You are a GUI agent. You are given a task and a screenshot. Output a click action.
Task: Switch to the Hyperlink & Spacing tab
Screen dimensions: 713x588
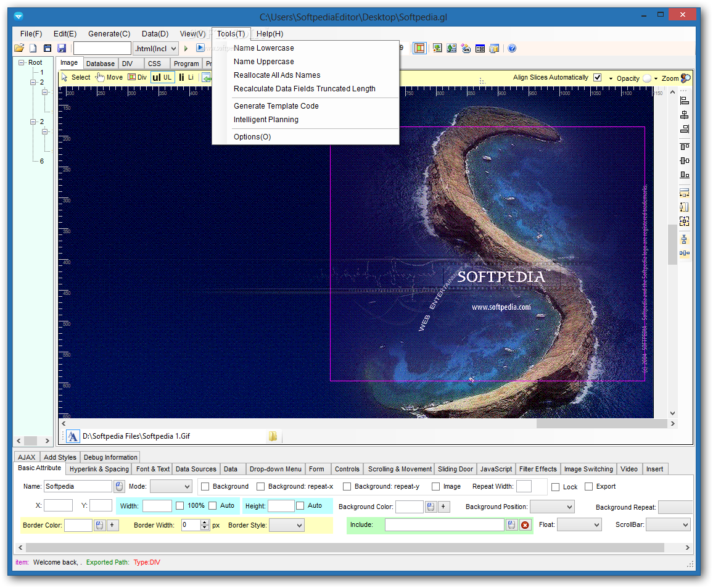pos(99,469)
